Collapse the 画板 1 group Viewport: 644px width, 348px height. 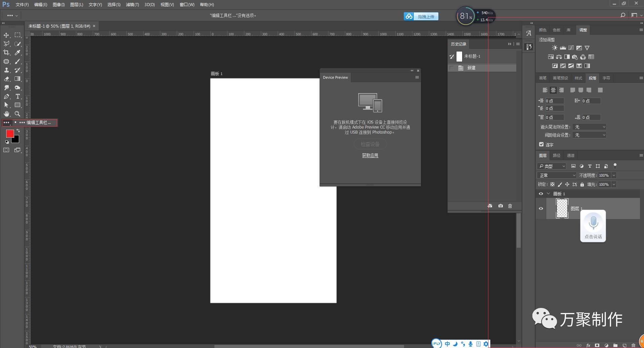pyautogui.click(x=549, y=194)
